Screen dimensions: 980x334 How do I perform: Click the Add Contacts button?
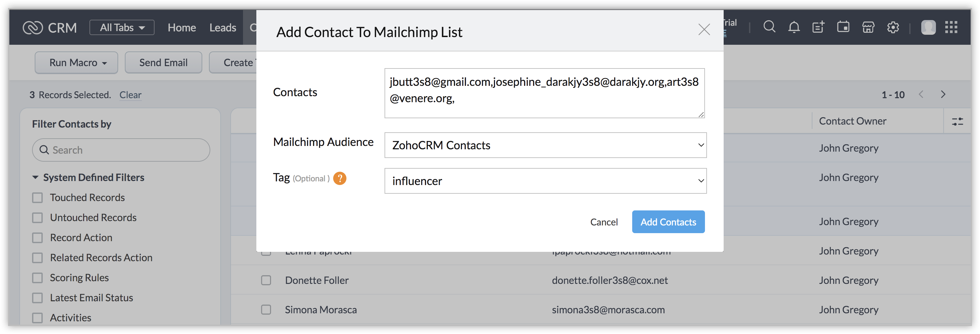tap(668, 222)
